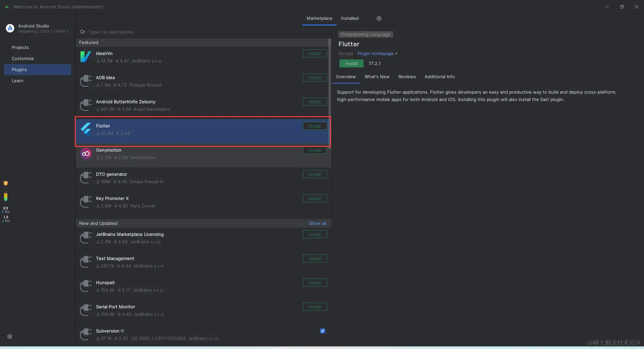Select Learn in the sidebar
The height and width of the screenshot is (349, 644).
pos(38,81)
